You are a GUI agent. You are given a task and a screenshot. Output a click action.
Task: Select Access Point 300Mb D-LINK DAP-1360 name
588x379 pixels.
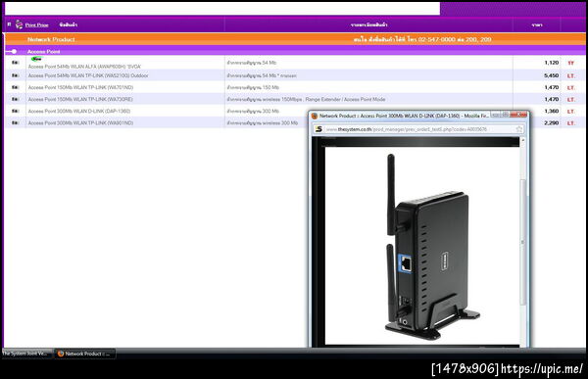(x=79, y=111)
